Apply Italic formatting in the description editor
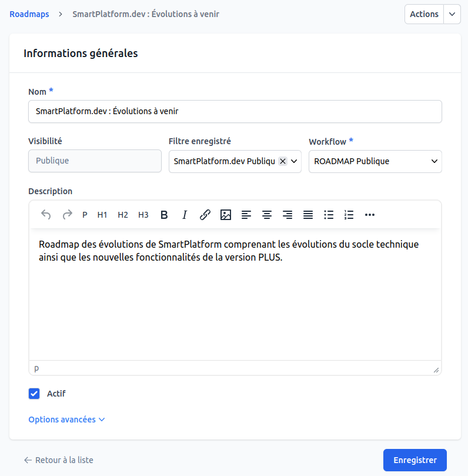Image resolution: width=468 pixels, height=476 pixels. point(185,215)
